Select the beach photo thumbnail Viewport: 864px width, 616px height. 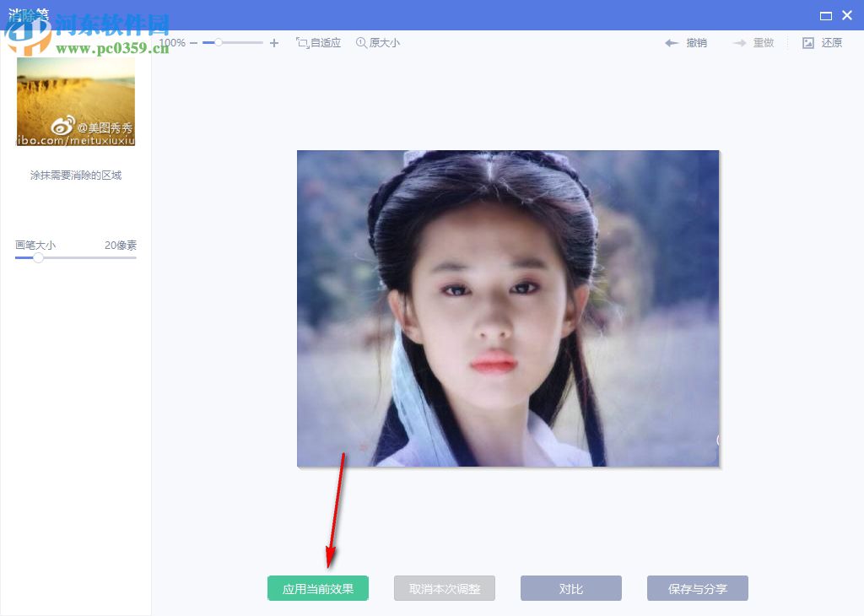tap(75, 101)
